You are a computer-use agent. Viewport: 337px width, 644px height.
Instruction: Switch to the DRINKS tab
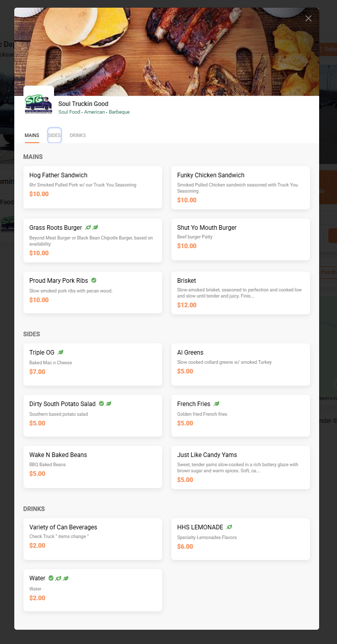pyautogui.click(x=77, y=136)
